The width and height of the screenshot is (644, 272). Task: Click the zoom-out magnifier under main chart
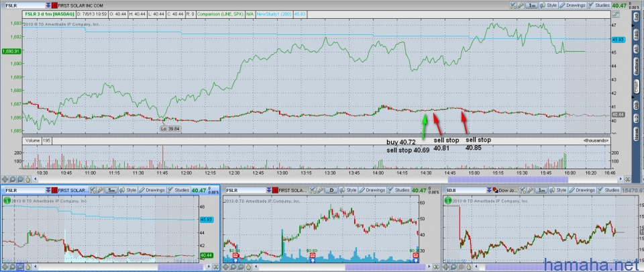(19, 179)
